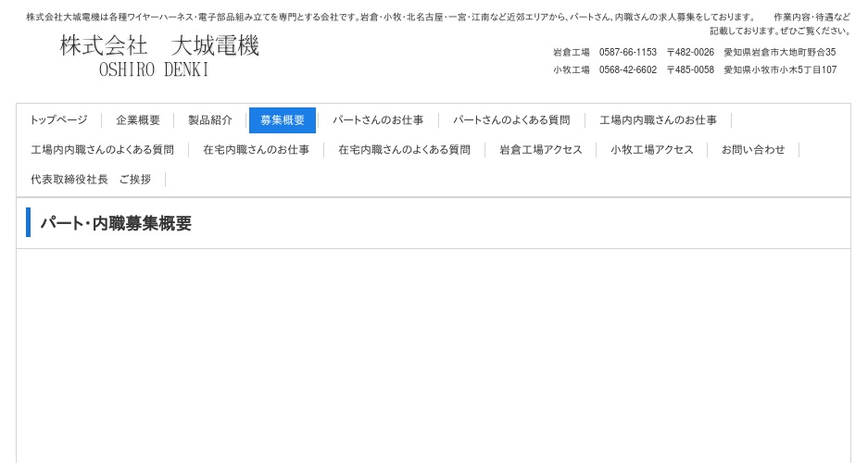Open the 岩倉工場アクセス link

coord(541,150)
